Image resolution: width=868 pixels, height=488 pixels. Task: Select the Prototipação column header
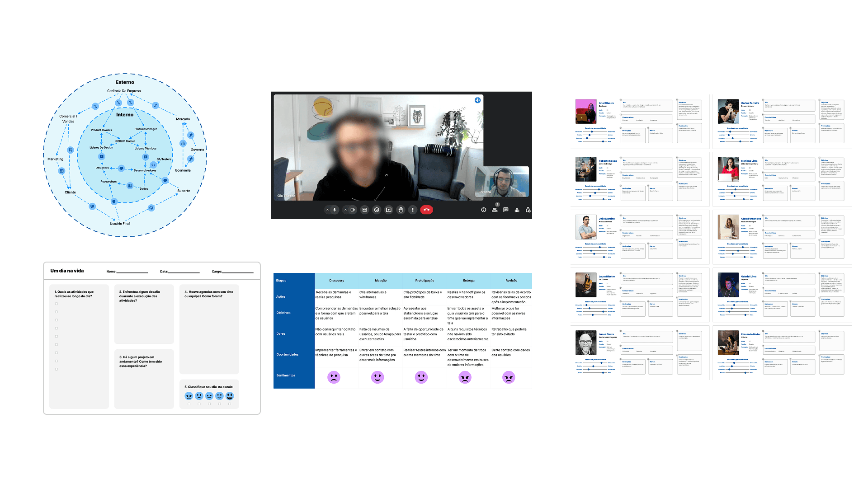[x=425, y=281]
